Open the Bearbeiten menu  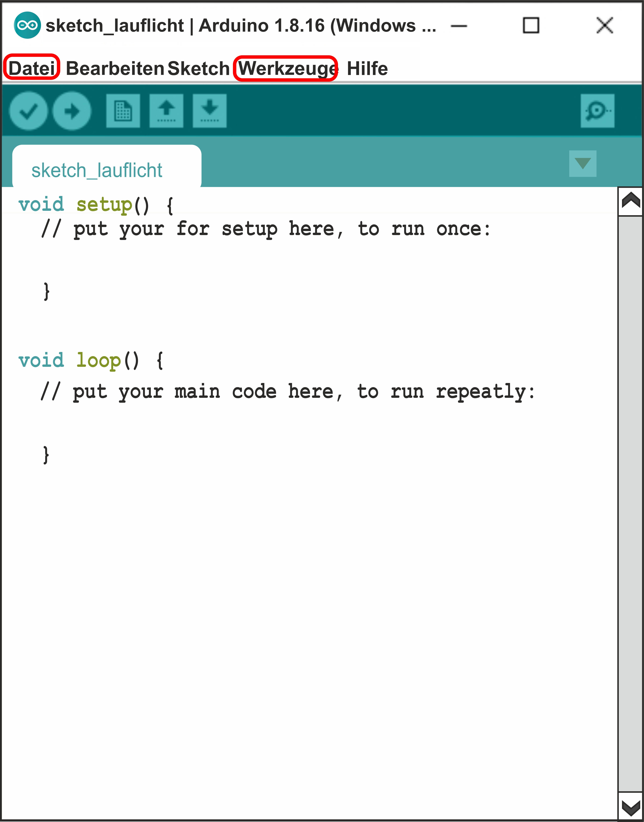point(115,69)
